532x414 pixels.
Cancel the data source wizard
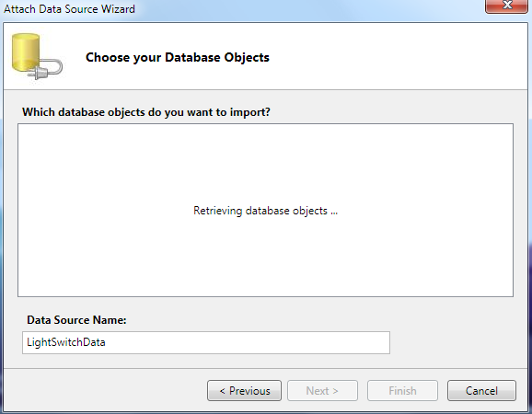point(481,391)
